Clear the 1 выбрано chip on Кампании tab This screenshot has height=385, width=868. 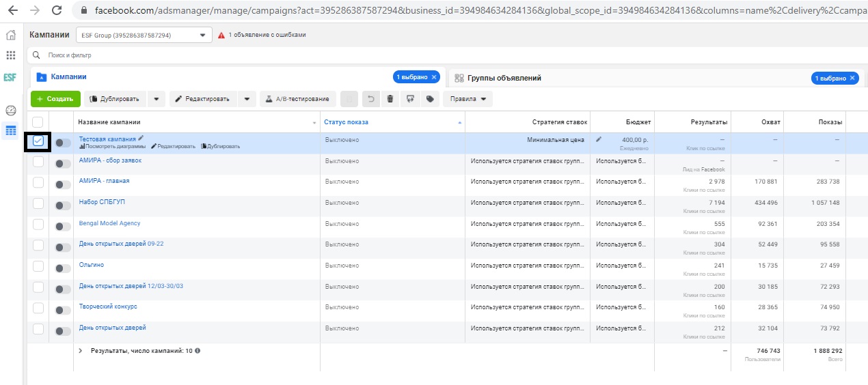[x=434, y=78]
